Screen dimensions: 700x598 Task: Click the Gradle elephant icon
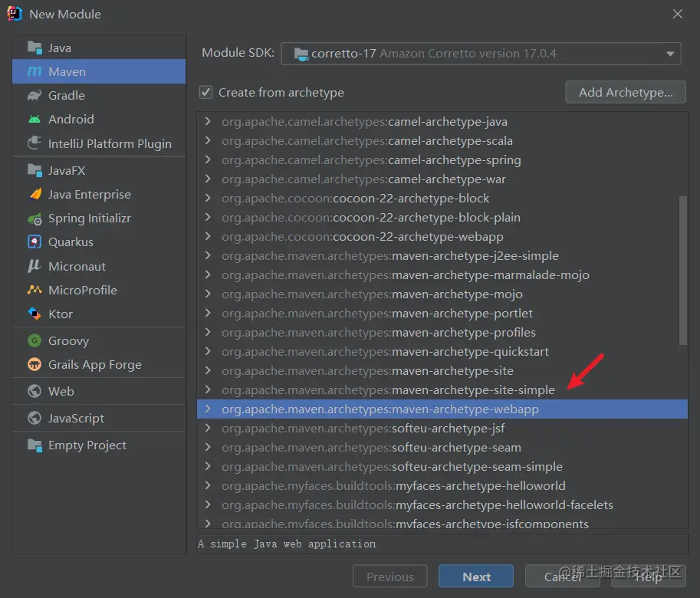pos(34,96)
